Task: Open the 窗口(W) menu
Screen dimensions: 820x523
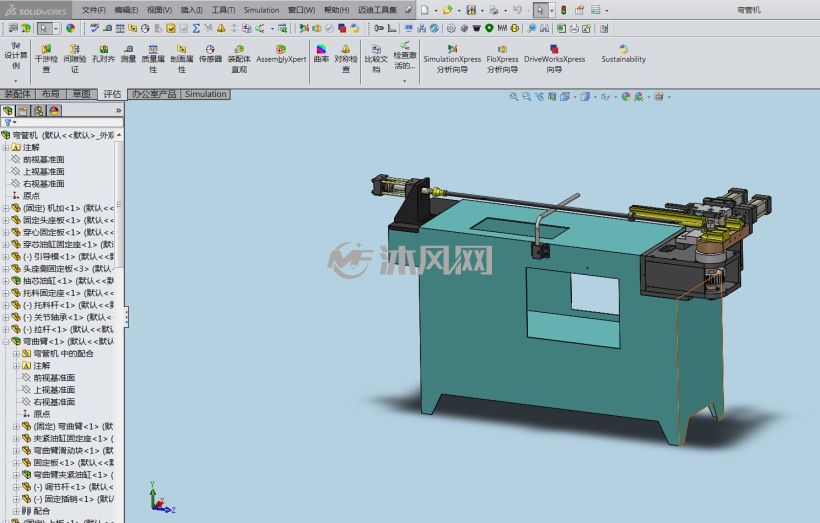Action: point(302,10)
